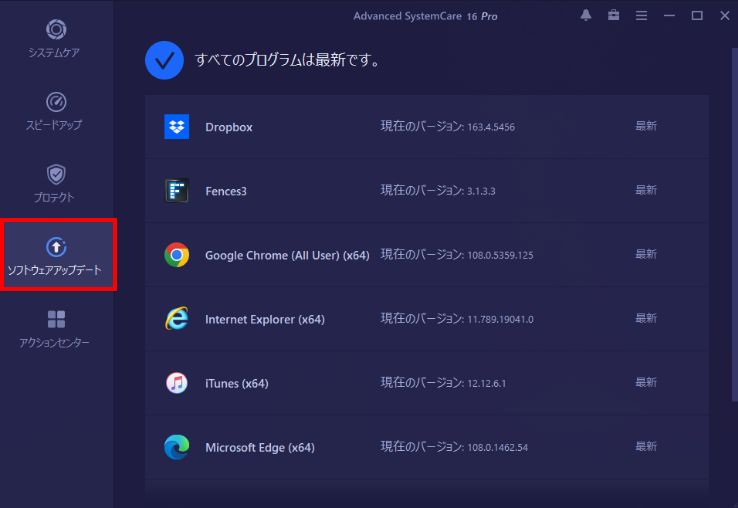Click Chrome version 108.0.5359.125 text
This screenshot has height=508, width=738.
457,254
